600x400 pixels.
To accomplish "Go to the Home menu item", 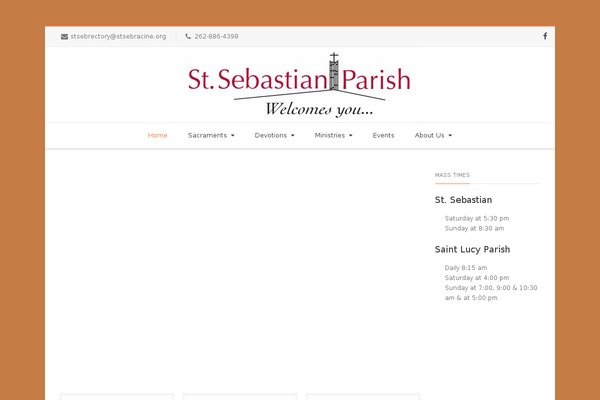I will [x=157, y=135].
